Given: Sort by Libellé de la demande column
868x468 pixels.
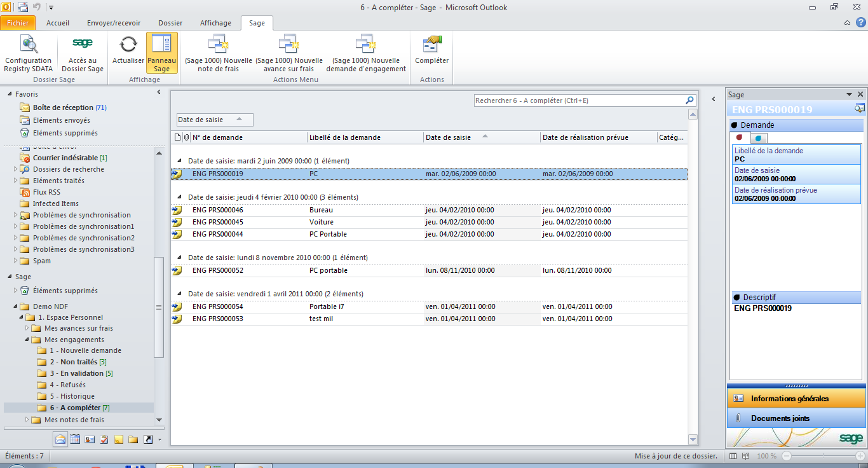Looking at the screenshot, I should 365,137.
